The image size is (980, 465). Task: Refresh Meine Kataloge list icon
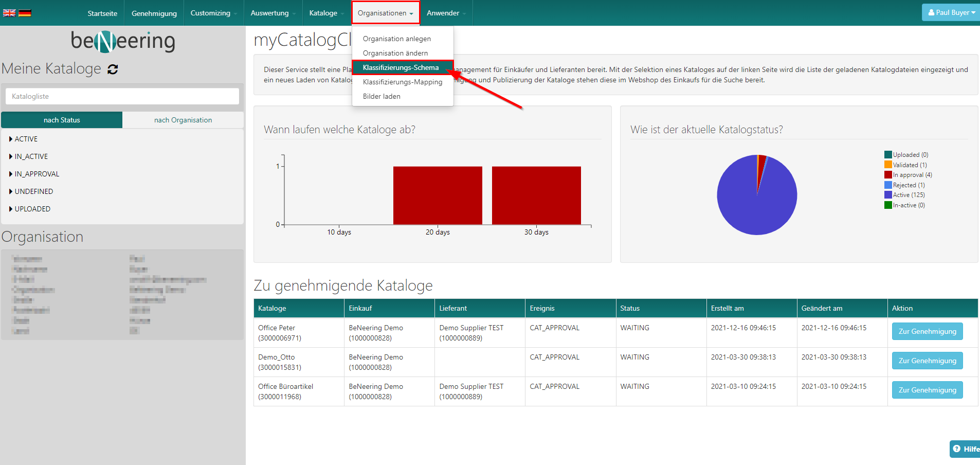pyautogui.click(x=113, y=69)
